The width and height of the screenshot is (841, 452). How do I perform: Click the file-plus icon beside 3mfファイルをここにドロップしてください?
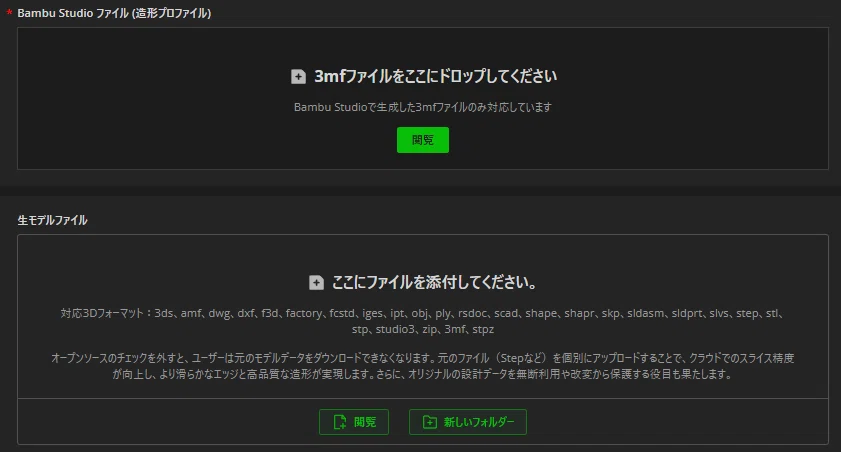(x=298, y=77)
